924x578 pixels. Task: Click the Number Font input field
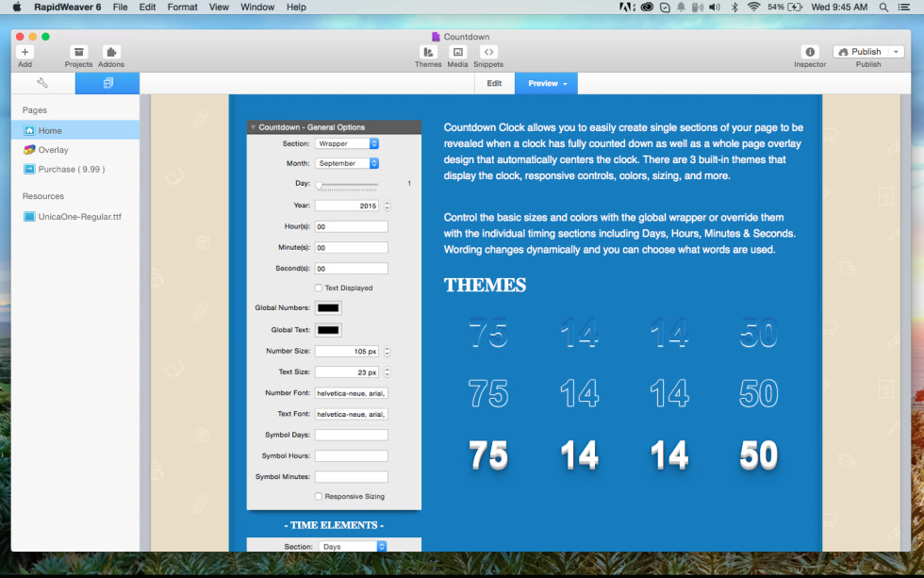click(351, 393)
